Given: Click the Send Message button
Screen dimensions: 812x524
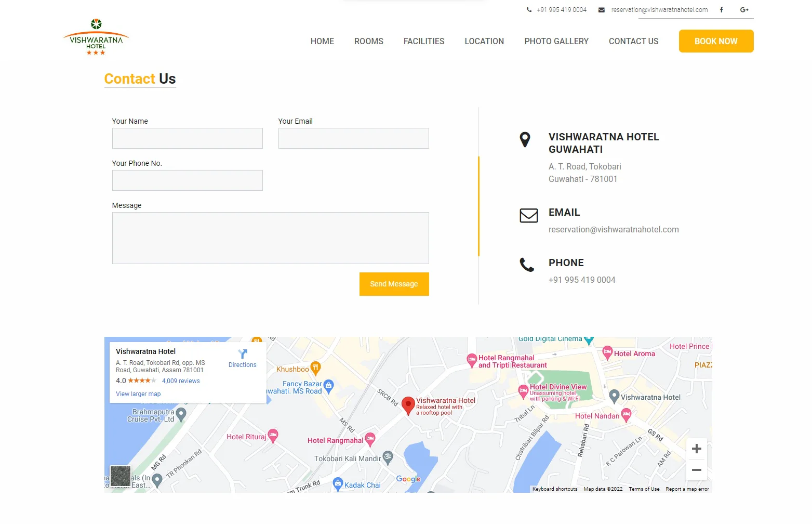Looking at the screenshot, I should tap(394, 284).
